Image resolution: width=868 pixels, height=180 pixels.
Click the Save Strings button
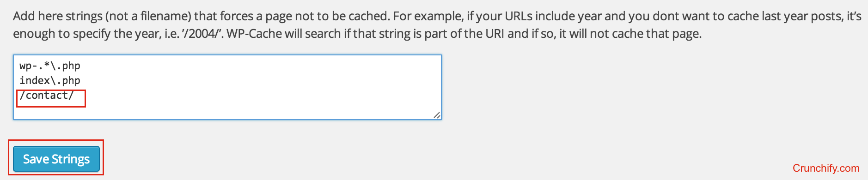(56, 159)
